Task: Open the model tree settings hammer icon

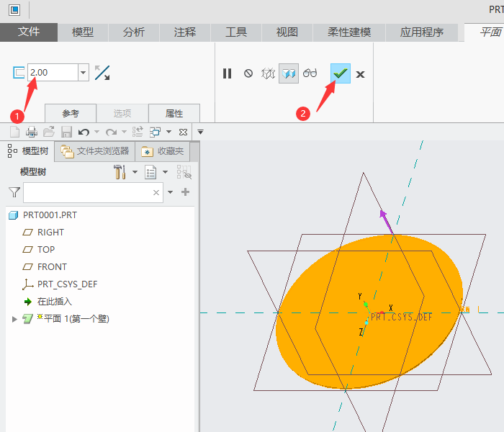Action: tap(120, 171)
